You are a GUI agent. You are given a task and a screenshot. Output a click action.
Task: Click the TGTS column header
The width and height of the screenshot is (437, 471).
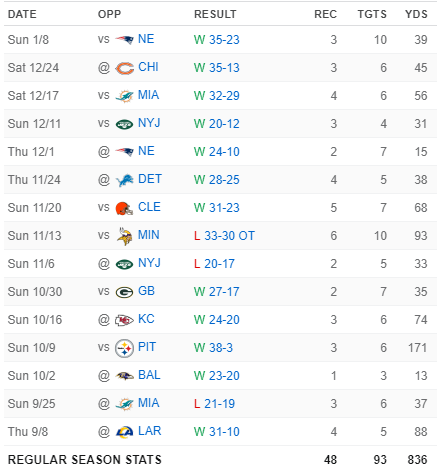tap(372, 14)
